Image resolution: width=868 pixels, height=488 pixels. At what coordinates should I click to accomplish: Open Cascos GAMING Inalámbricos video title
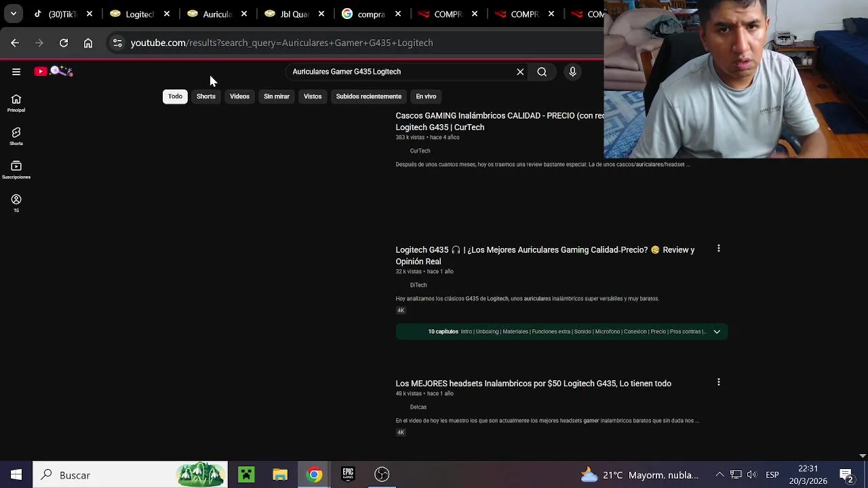(x=499, y=121)
